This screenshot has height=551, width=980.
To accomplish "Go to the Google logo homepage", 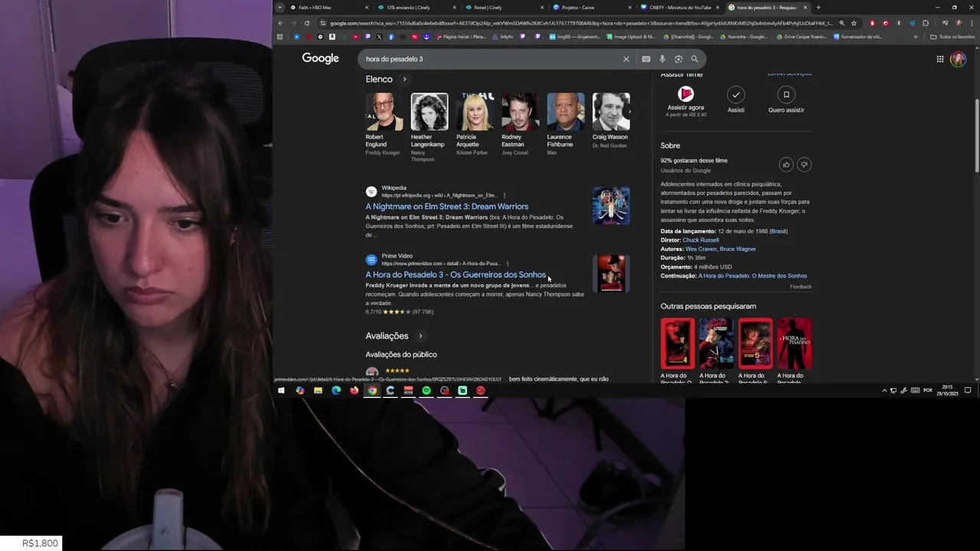I will 320,58.
